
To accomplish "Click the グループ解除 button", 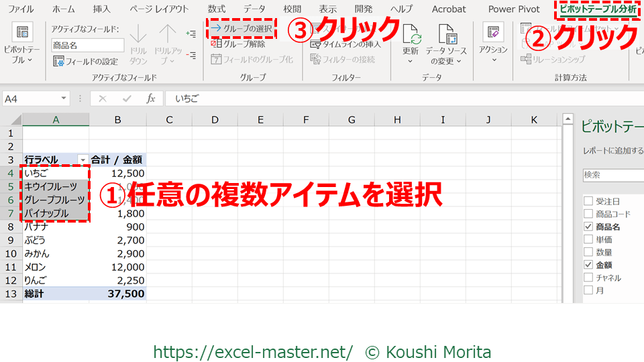I will (238, 44).
